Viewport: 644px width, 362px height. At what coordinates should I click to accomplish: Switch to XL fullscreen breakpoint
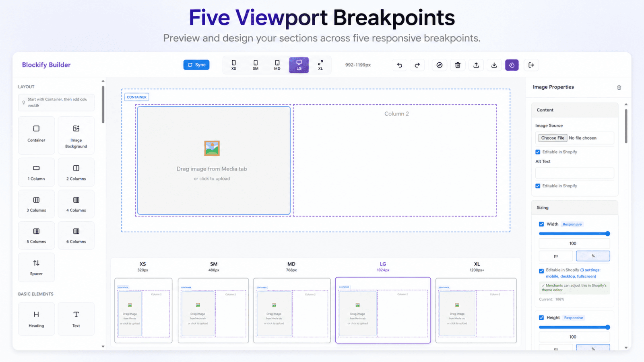320,65
